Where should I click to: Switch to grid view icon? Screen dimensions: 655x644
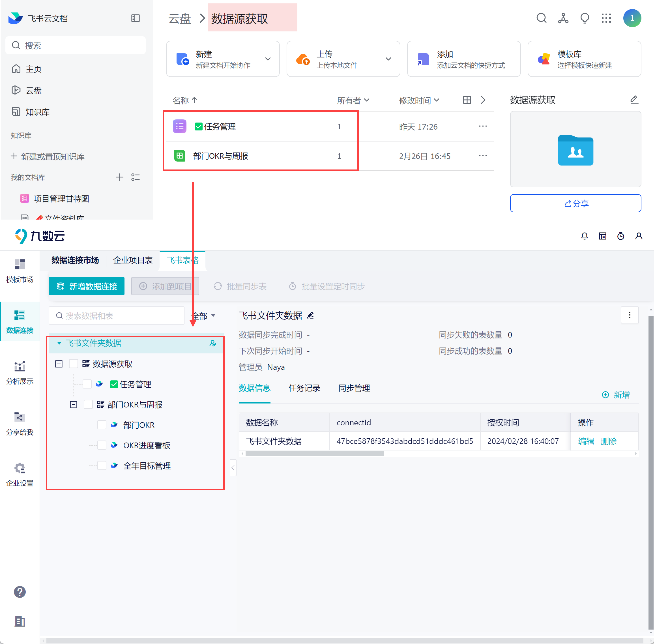[467, 100]
